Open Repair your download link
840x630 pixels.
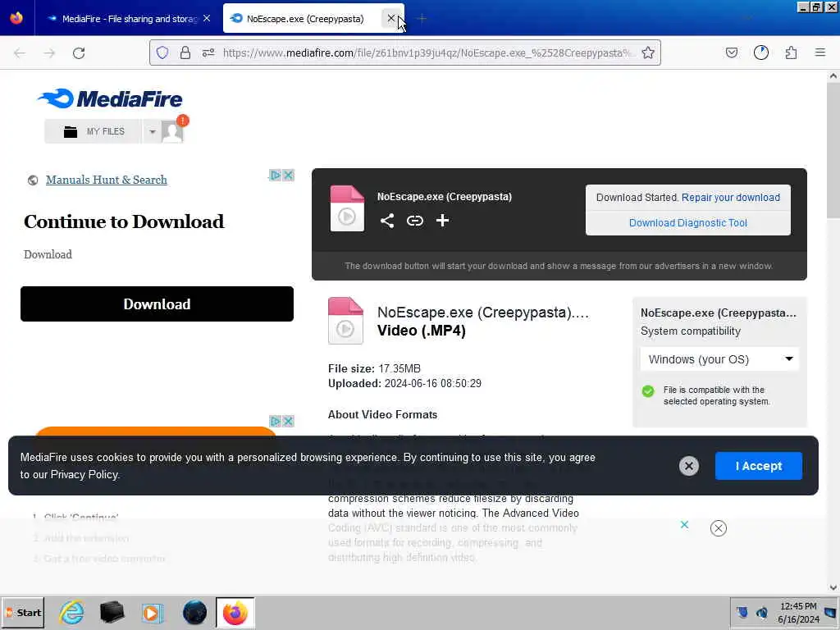pos(731,197)
